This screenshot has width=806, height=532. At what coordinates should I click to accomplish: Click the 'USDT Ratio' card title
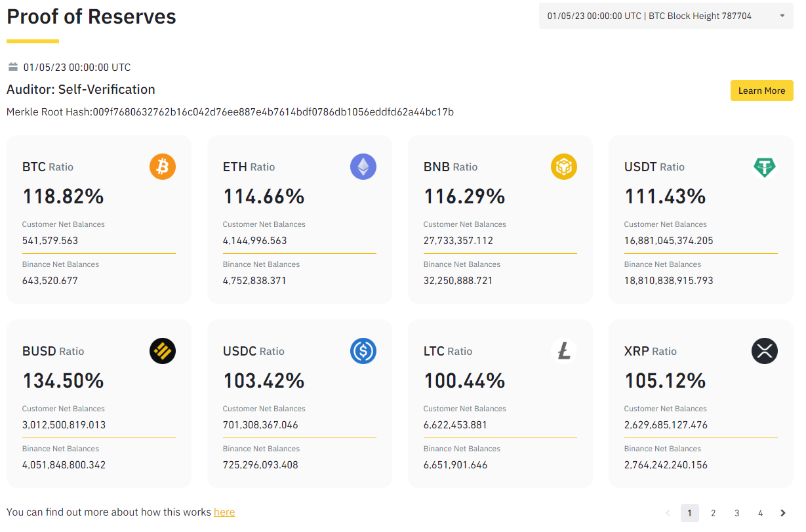click(x=655, y=167)
